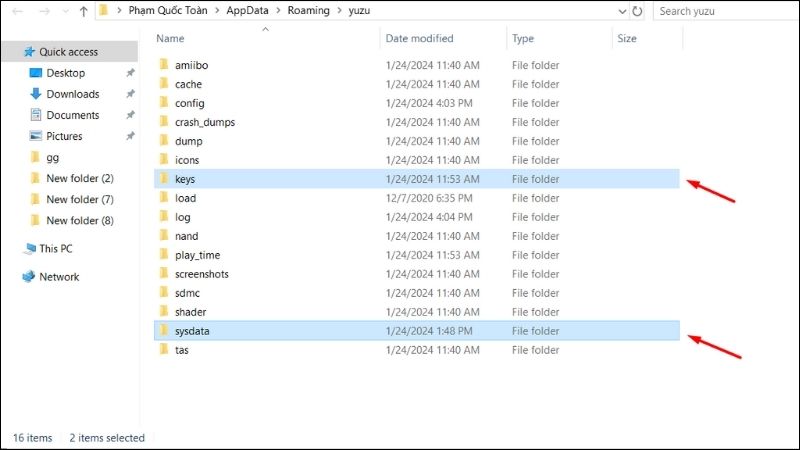The image size is (800, 450).
Task: Sort files by Date modified column
Action: coord(419,38)
